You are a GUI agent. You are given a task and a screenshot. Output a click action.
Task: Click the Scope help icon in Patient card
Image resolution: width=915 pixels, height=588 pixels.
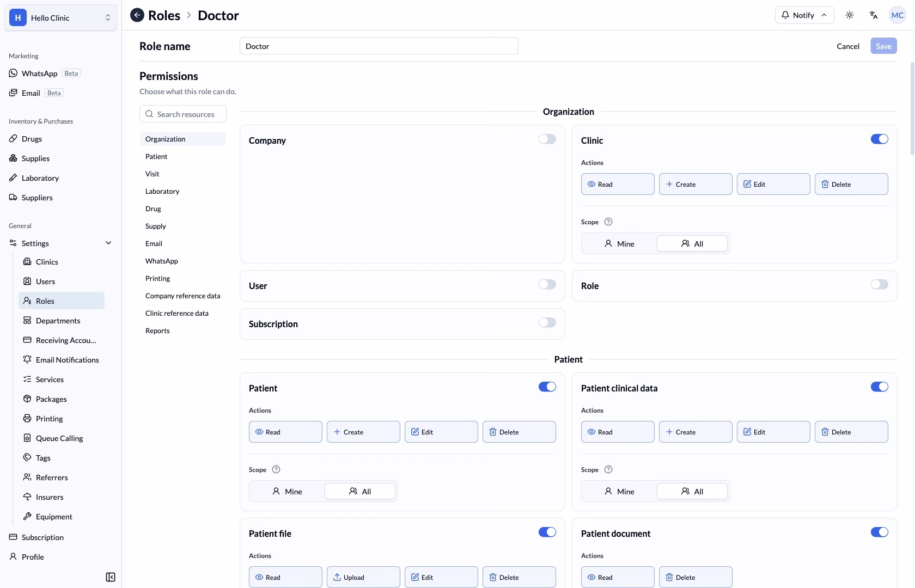[x=276, y=469]
